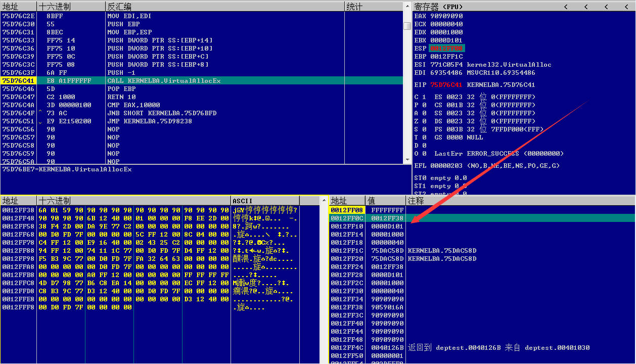The width and height of the screenshot is (636, 364).
Task: Toggle the C flag bit in the register panel
Action: (x=416, y=97)
